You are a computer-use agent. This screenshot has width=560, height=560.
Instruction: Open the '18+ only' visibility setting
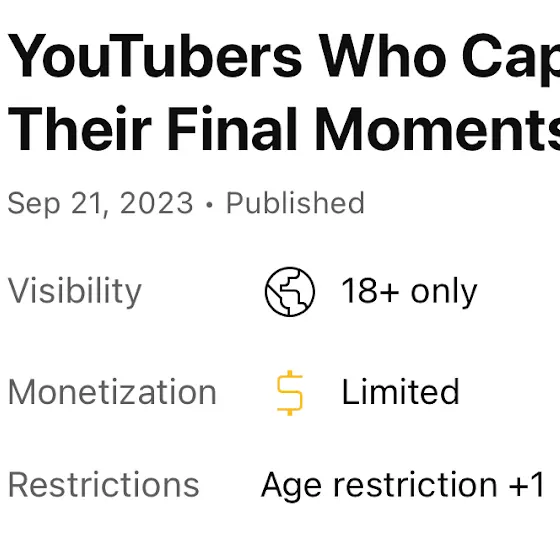409,292
